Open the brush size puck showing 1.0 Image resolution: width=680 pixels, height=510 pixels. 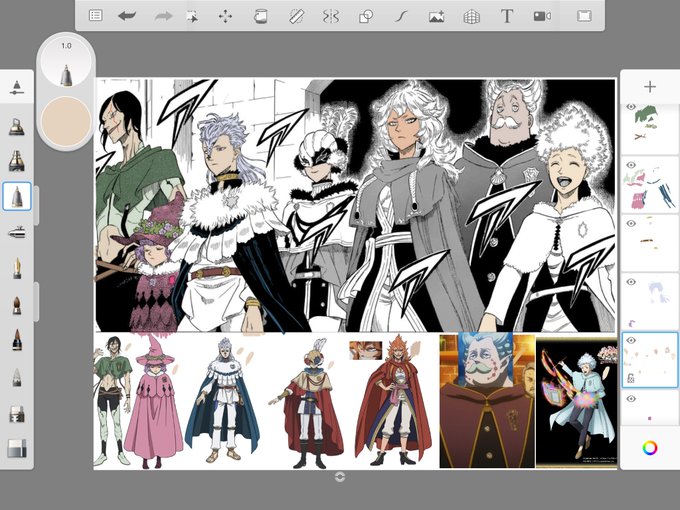point(66,61)
